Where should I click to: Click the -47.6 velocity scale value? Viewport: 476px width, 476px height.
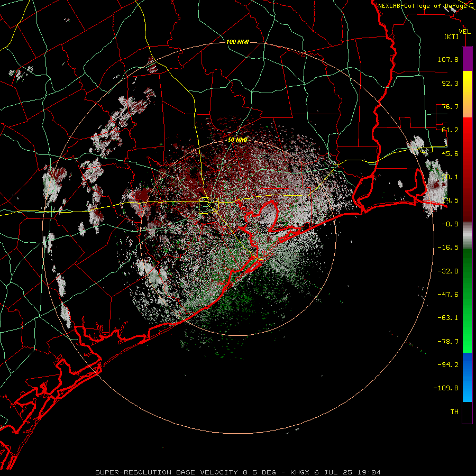click(x=448, y=295)
